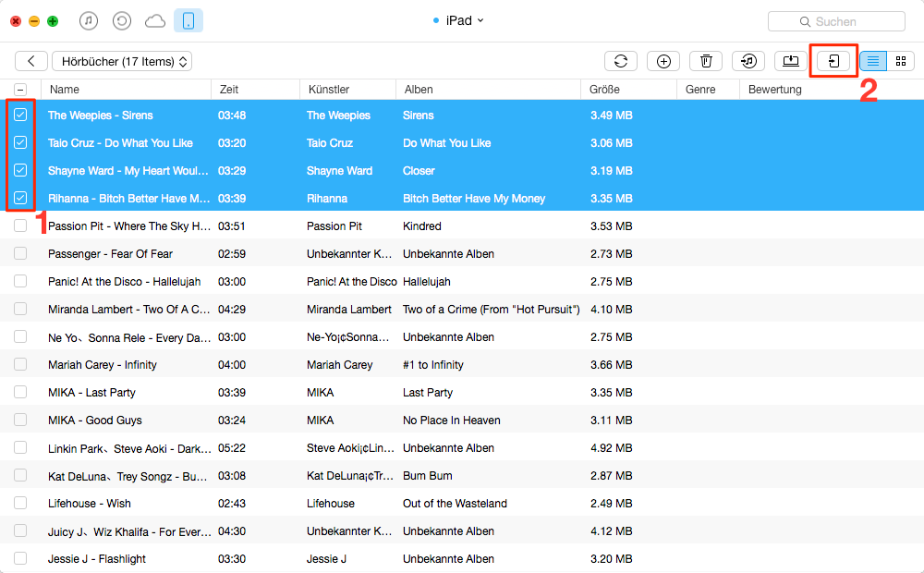
Task: Switch to list view
Action: 873,61
